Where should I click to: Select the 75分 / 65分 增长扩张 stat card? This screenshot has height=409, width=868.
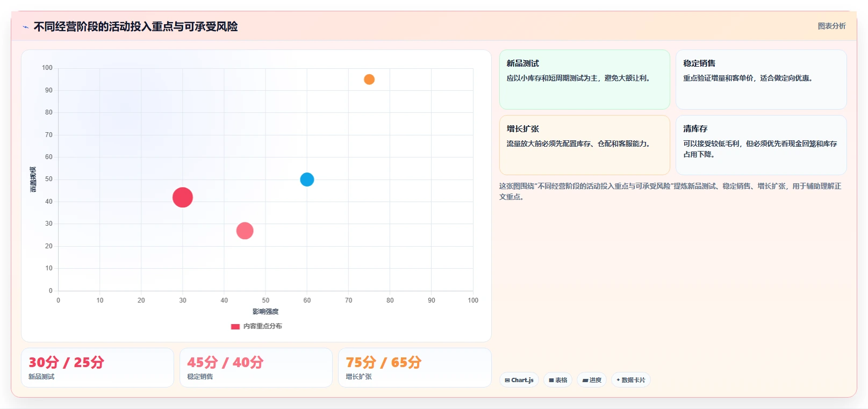point(415,368)
